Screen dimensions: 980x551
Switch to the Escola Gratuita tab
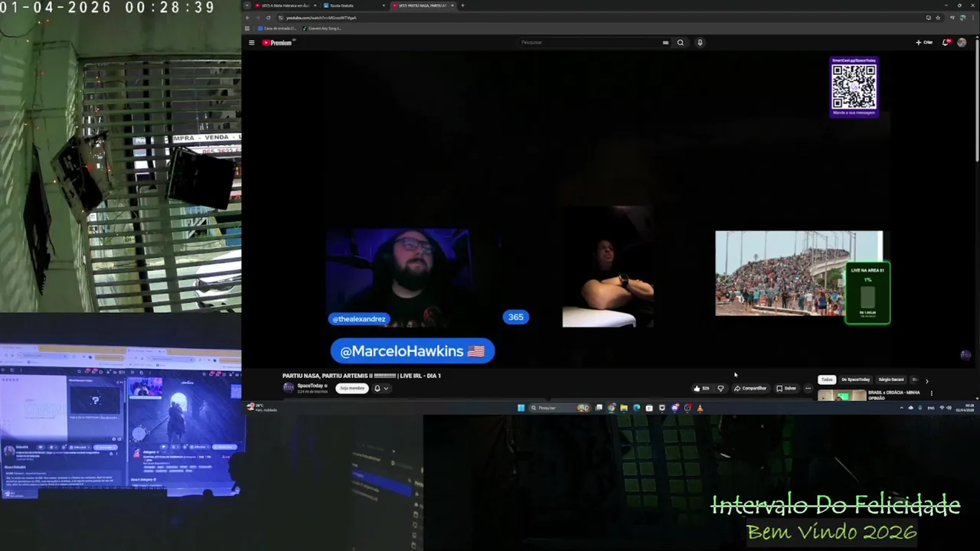click(x=352, y=5)
